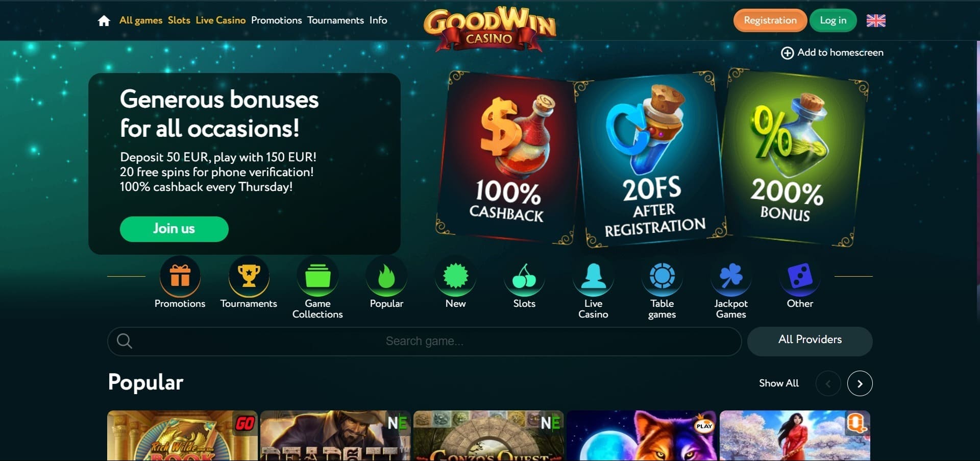Click the home icon in the navigation bar
This screenshot has width=980, height=461.
[x=104, y=20]
